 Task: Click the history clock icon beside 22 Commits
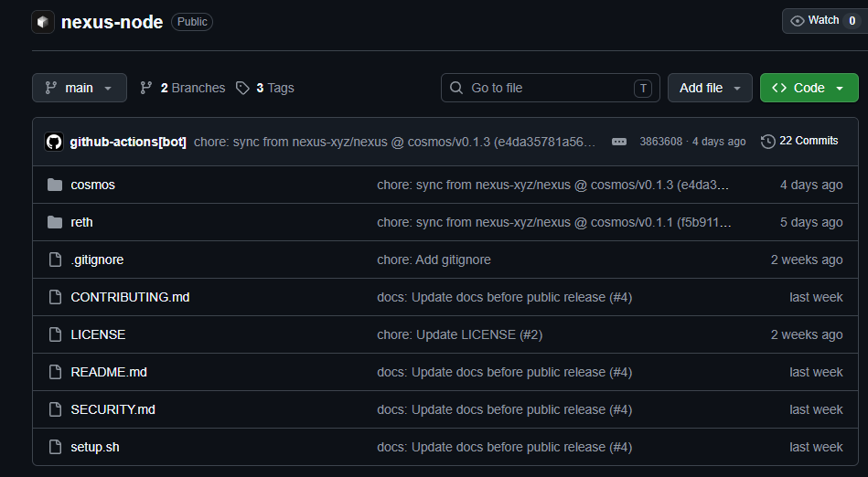[x=767, y=142]
